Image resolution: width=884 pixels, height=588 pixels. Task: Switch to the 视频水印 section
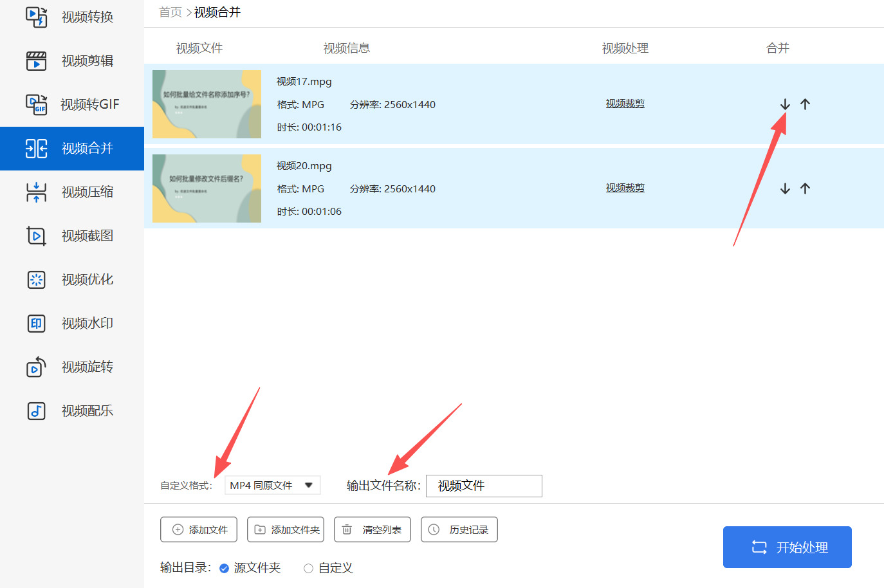point(72,323)
